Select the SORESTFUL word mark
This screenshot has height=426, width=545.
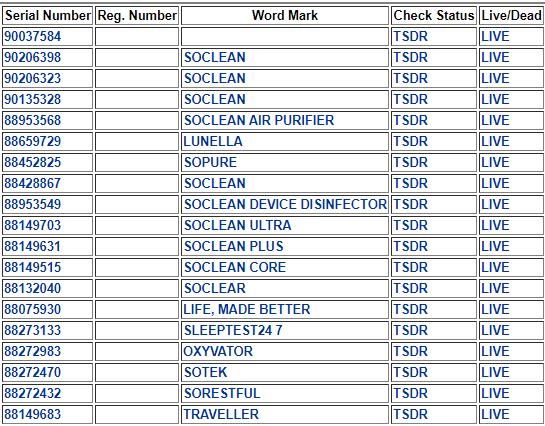222,393
